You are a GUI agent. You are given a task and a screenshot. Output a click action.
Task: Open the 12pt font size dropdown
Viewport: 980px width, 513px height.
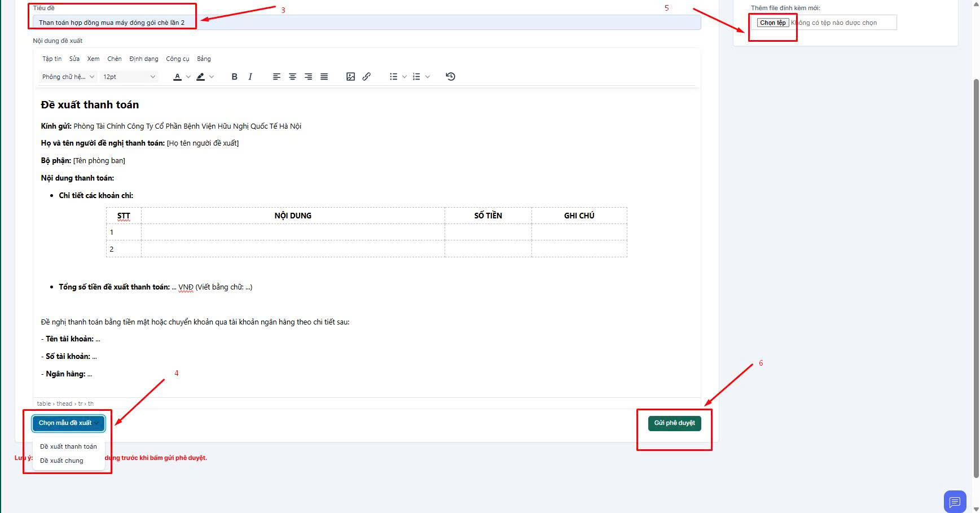click(129, 77)
